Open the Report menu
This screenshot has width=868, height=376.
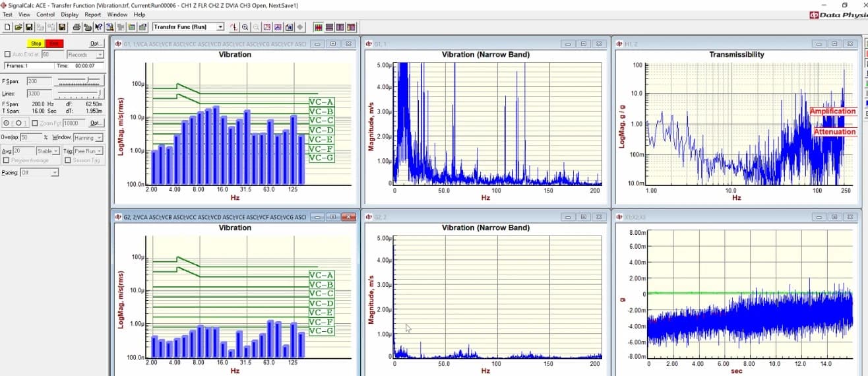click(93, 15)
